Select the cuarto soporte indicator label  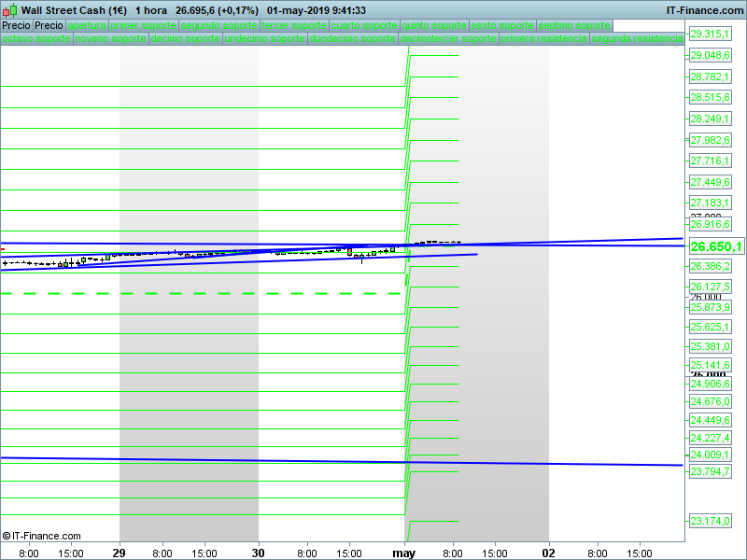pos(364,26)
